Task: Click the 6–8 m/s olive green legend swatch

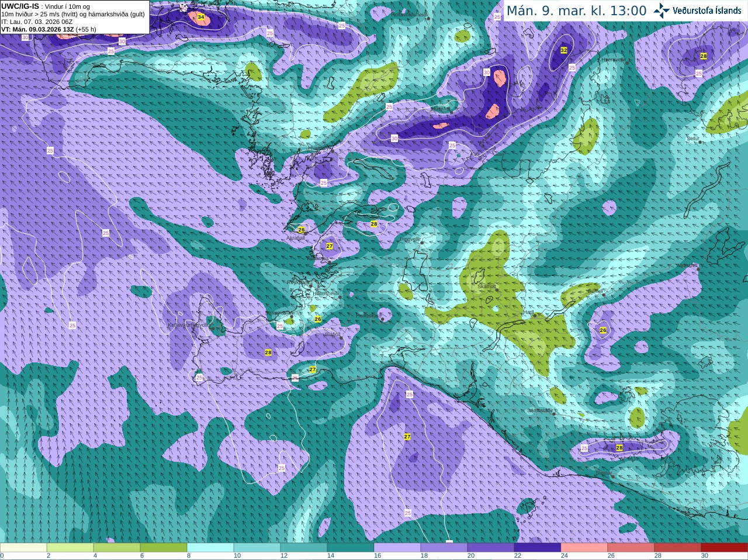Action: [164, 548]
